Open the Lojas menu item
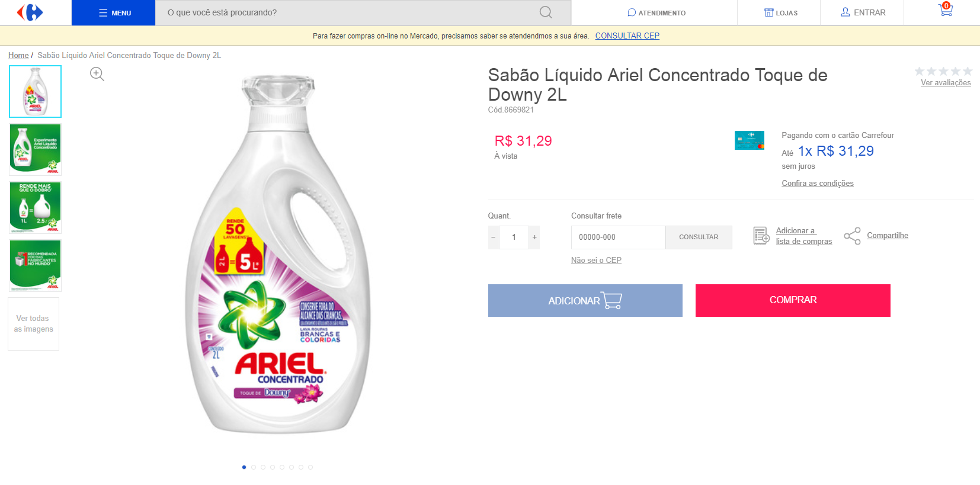The height and width of the screenshot is (485, 980). pos(781,12)
